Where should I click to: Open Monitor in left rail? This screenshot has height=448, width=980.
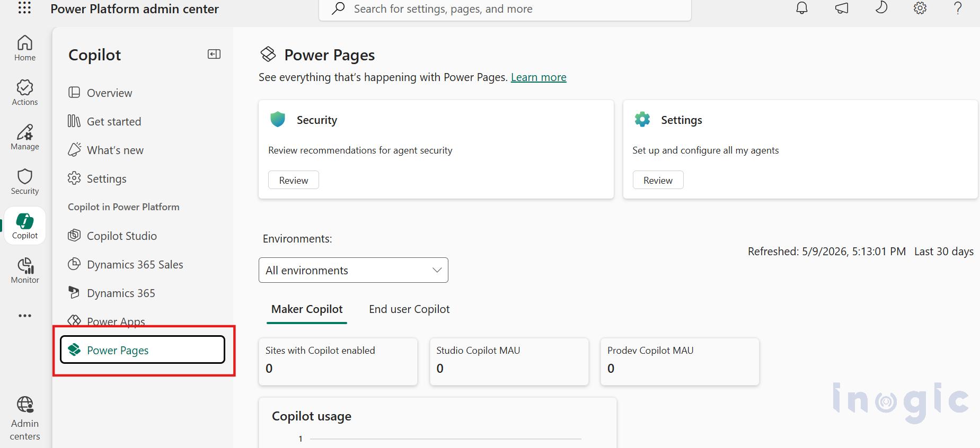(x=25, y=271)
